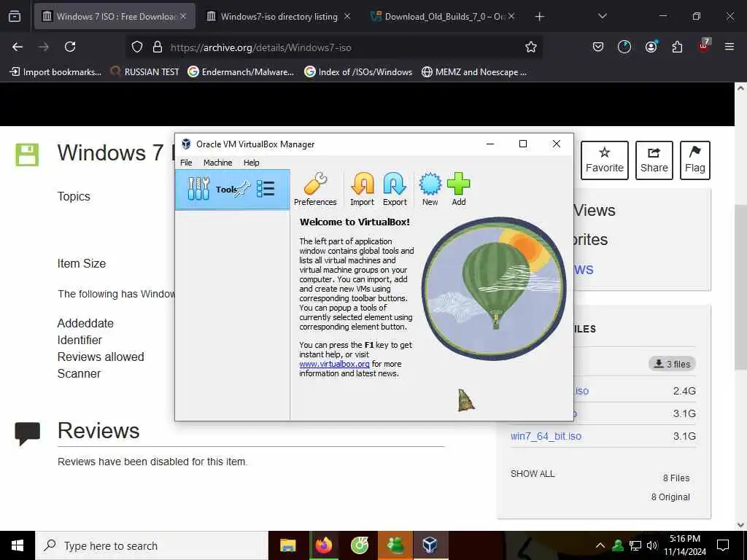
Task: Click the uBlock extension icon with badge
Action: (x=704, y=46)
